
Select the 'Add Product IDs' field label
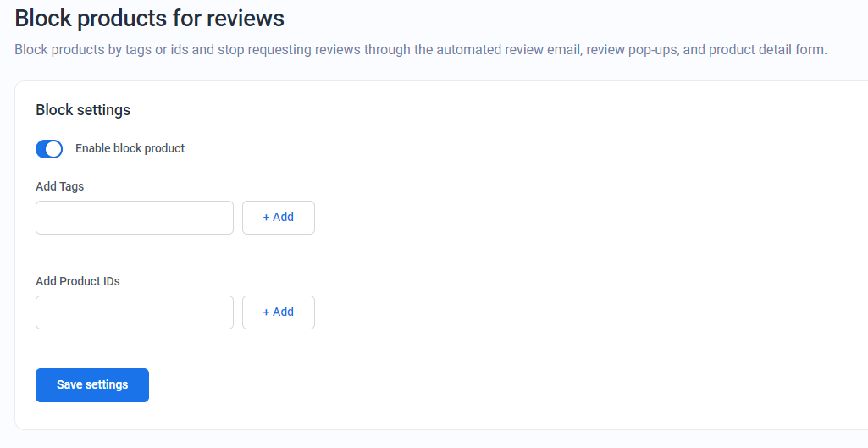point(78,281)
